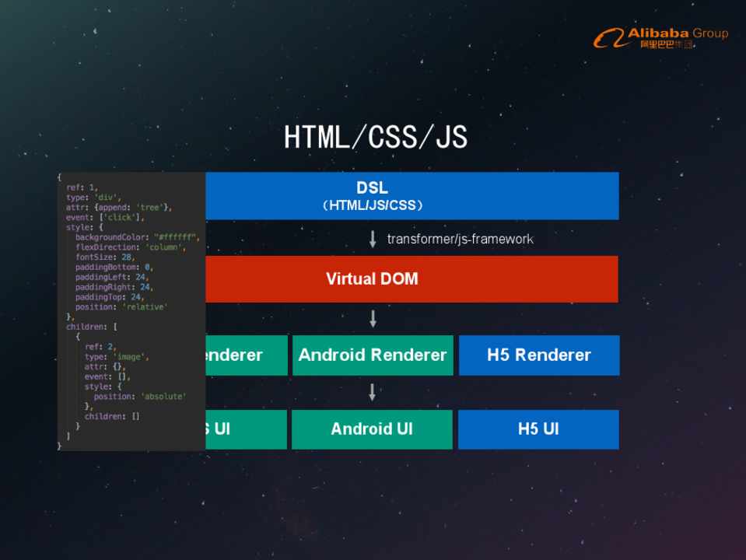Select the HTML/CSS/JS slide title
The width and height of the screenshot is (746, 560).
[375, 138]
